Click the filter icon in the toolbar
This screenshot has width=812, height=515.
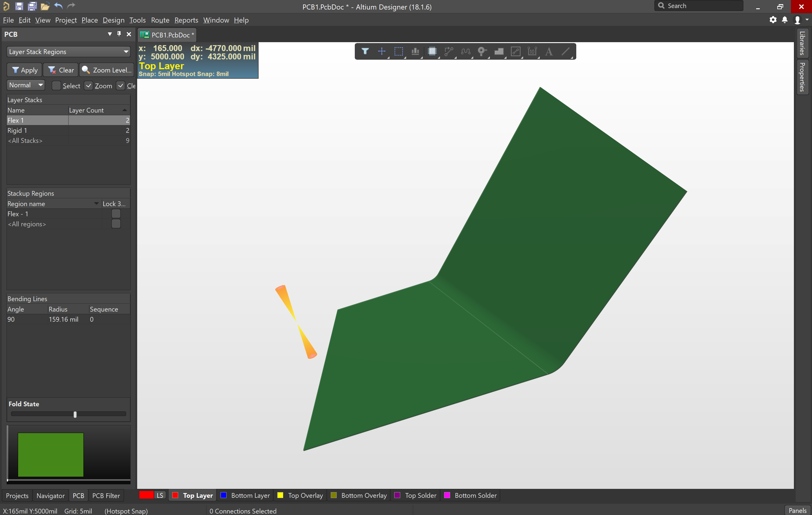point(365,51)
